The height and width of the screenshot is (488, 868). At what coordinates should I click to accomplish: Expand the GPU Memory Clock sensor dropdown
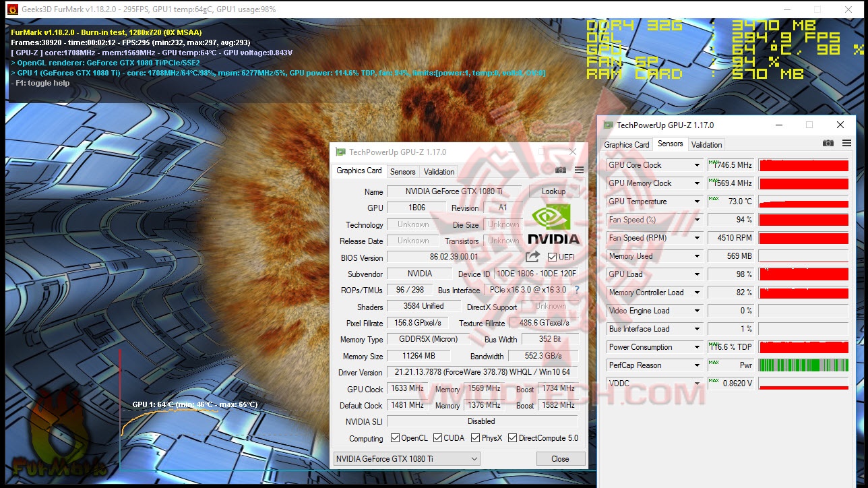pos(697,183)
